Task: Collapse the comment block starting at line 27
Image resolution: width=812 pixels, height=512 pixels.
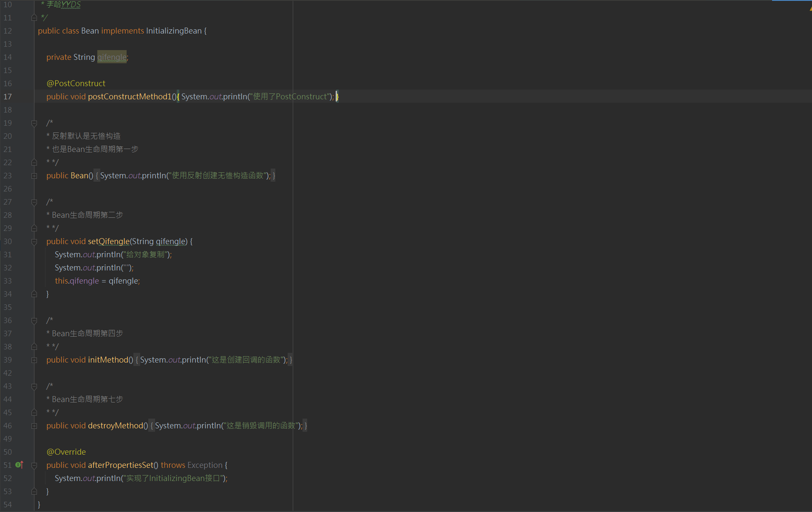Action: [34, 202]
